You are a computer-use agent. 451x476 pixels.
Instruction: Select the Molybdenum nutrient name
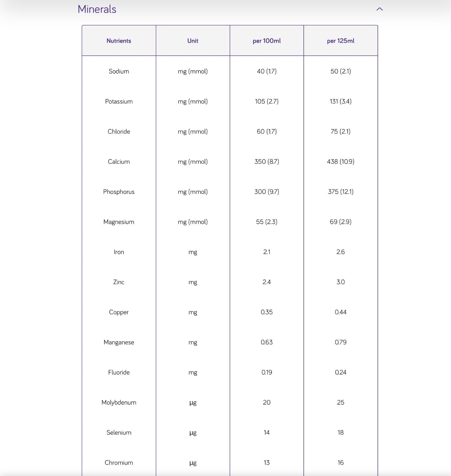(x=119, y=403)
